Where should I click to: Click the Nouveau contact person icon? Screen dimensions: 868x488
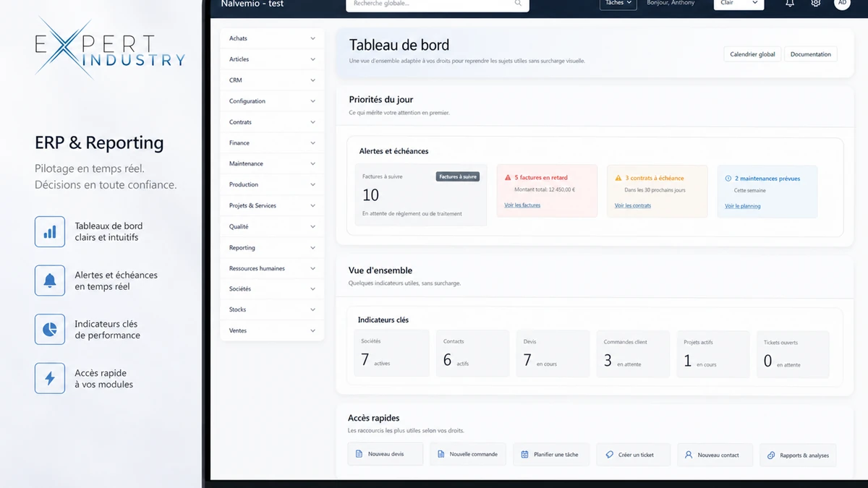(x=689, y=455)
